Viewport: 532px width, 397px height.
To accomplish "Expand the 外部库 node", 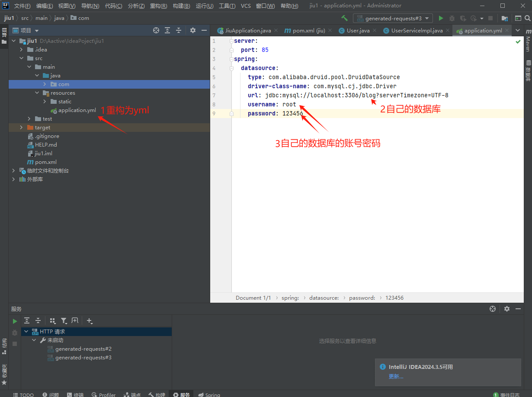I will 13,179.
